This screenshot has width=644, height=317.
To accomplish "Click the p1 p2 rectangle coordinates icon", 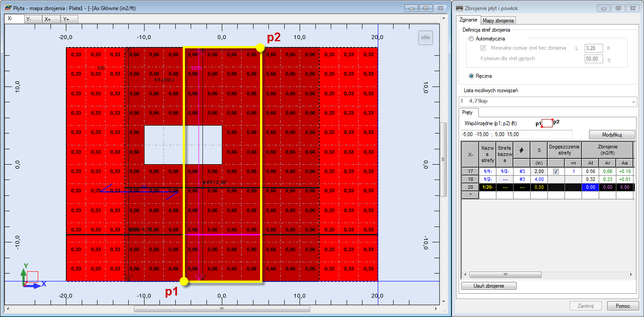I will (x=547, y=122).
